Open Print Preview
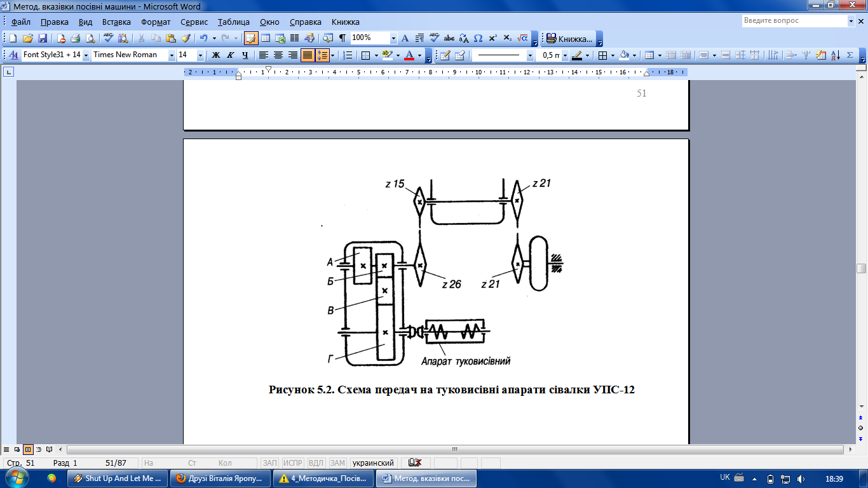 coord(90,38)
